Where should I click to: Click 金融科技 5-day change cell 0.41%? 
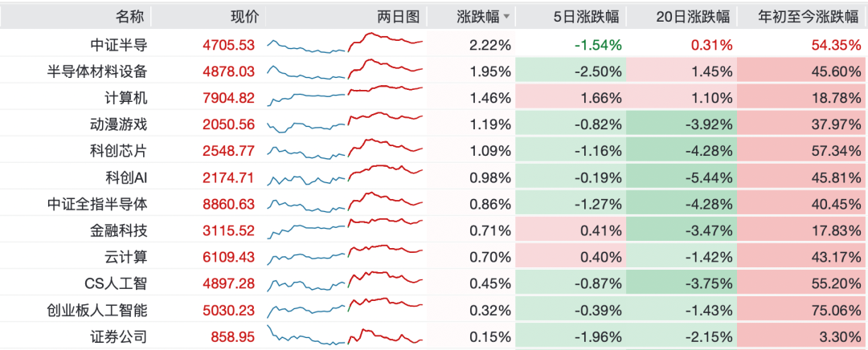(x=600, y=230)
